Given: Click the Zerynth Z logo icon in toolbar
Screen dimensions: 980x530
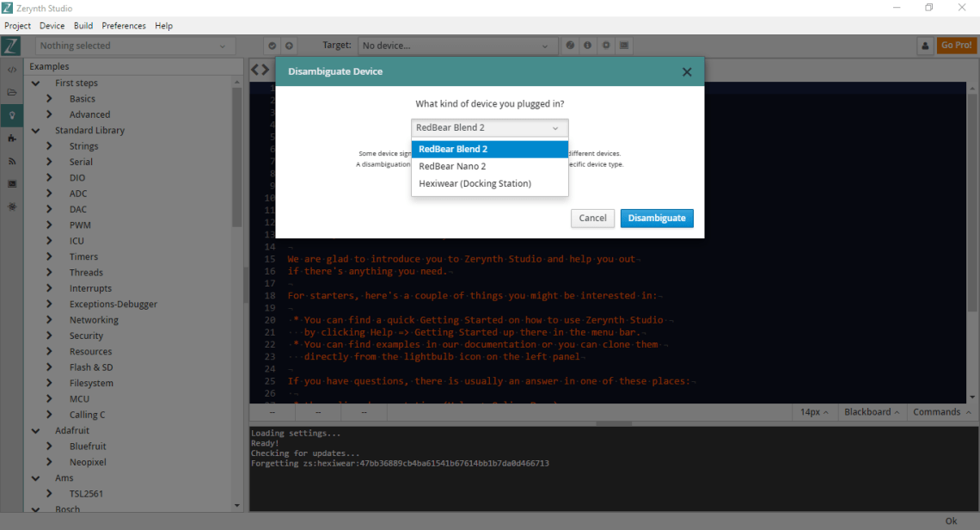Looking at the screenshot, I should 11,46.
